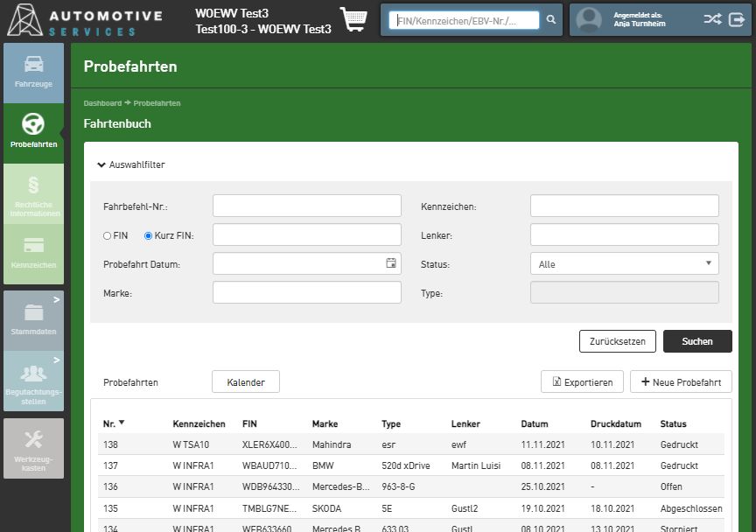Open the Fahrzeuge sidebar section
Image resolution: width=756 pixels, height=532 pixels.
[x=33, y=73]
